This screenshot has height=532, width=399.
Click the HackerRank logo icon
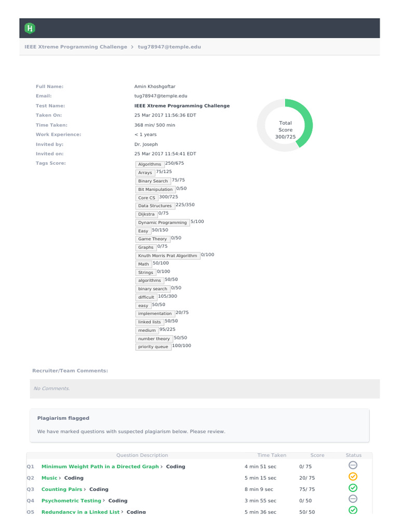(x=31, y=28)
